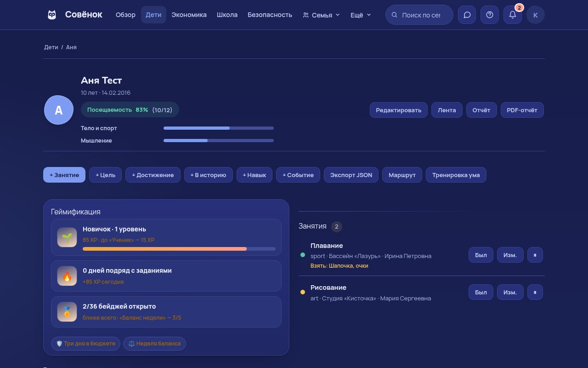Mark Плавание as attended with Был

(x=481, y=255)
